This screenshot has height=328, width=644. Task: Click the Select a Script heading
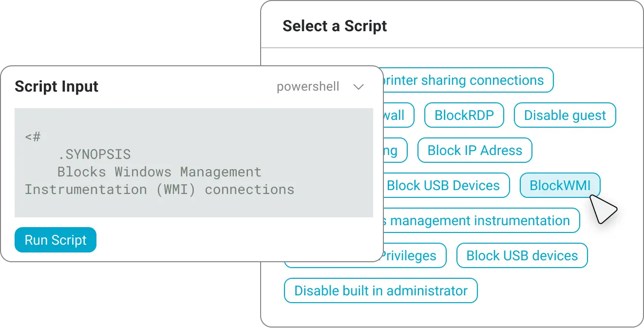(335, 26)
